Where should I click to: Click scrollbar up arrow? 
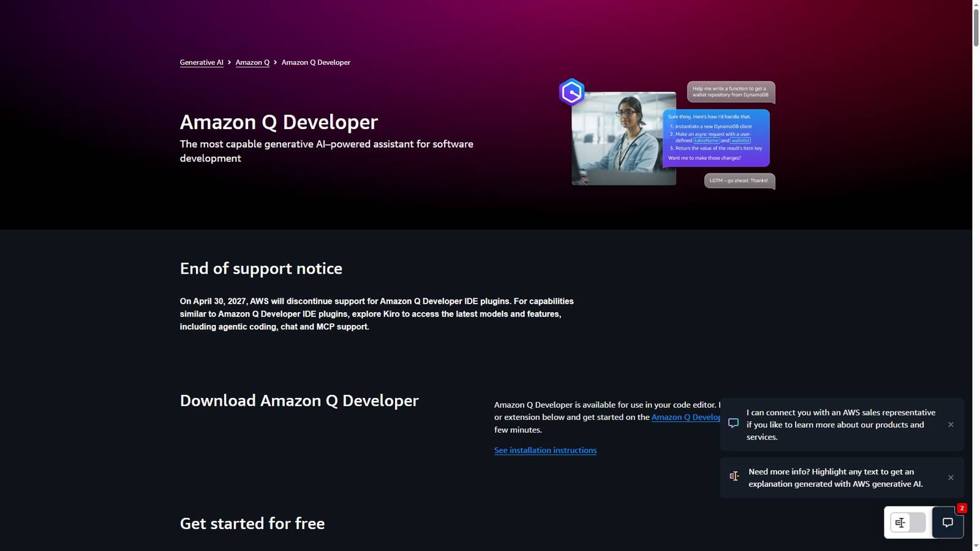(976, 4)
